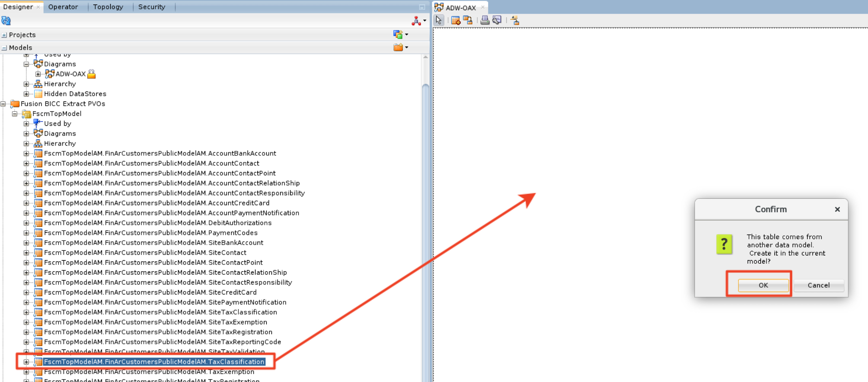Select the AccountContactResponsibility datastore label
The height and width of the screenshot is (382, 868).
pyautogui.click(x=174, y=193)
